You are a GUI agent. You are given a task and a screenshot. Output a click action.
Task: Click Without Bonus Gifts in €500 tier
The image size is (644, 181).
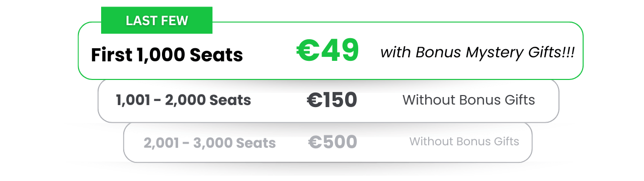click(x=464, y=141)
